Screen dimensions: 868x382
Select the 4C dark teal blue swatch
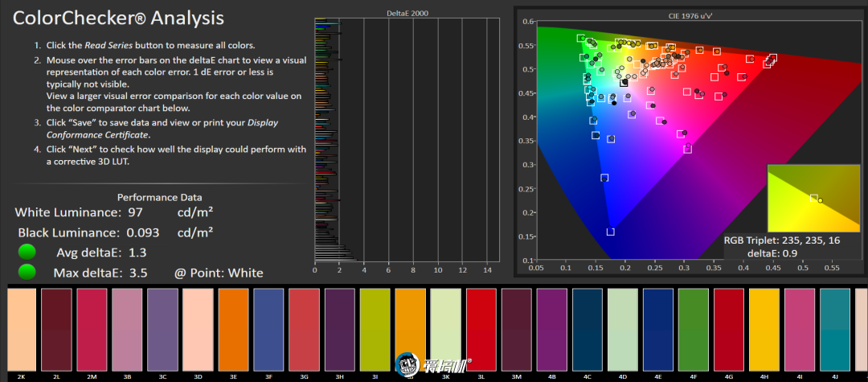click(588, 330)
